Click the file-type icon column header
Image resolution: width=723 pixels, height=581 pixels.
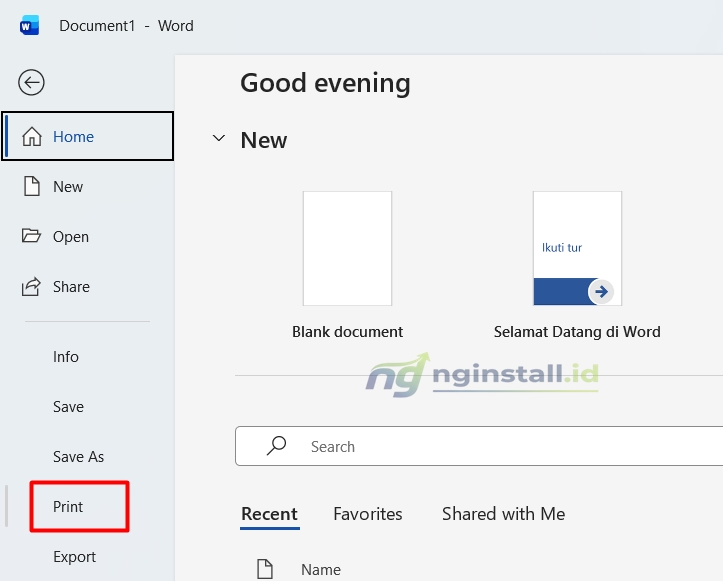[x=265, y=569]
